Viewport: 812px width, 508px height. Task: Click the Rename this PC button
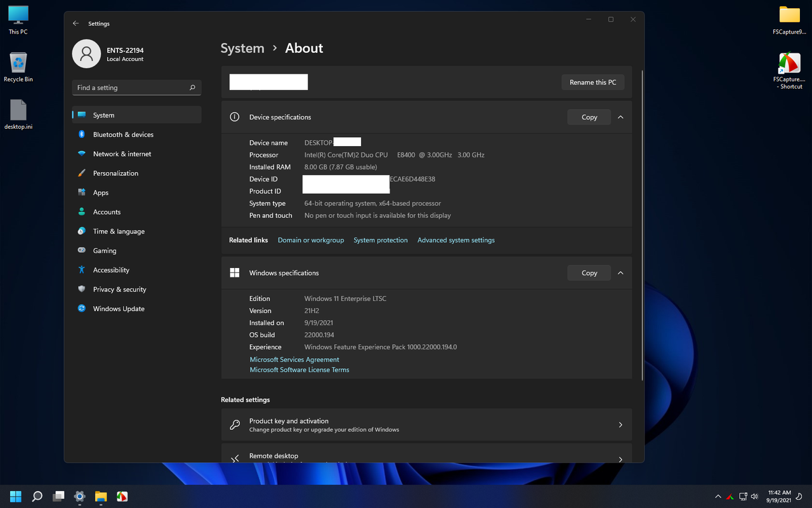[593, 83]
